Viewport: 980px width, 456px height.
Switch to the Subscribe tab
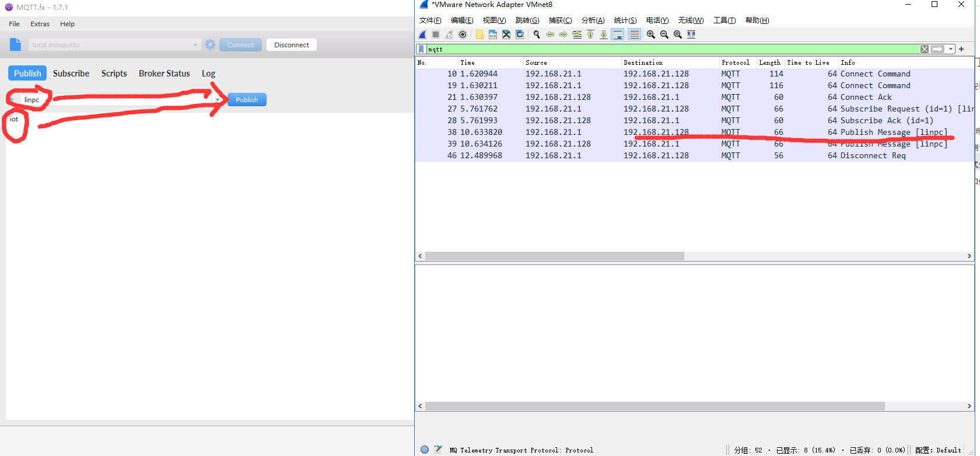pos(71,74)
